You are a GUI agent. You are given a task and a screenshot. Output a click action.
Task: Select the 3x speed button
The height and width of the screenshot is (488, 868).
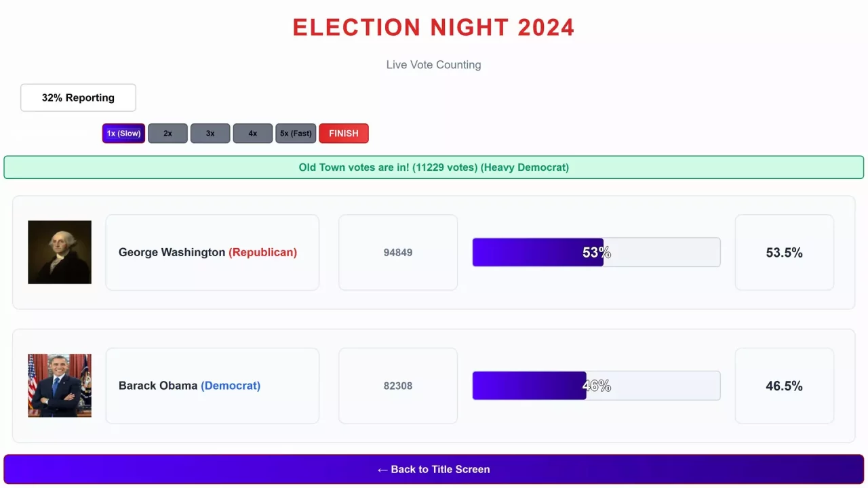(x=210, y=133)
